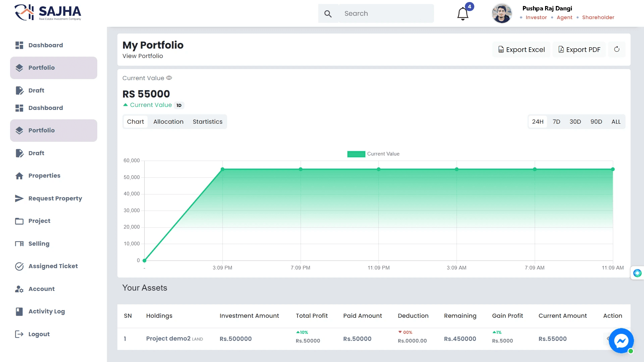Switch to the Chart tab

[x=136, y=122]
